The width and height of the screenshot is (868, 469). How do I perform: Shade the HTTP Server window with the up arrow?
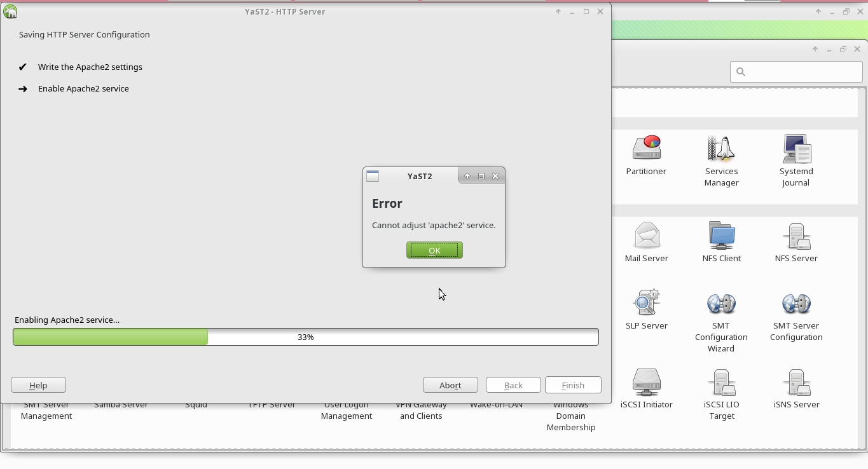click(x=558, y=11)
